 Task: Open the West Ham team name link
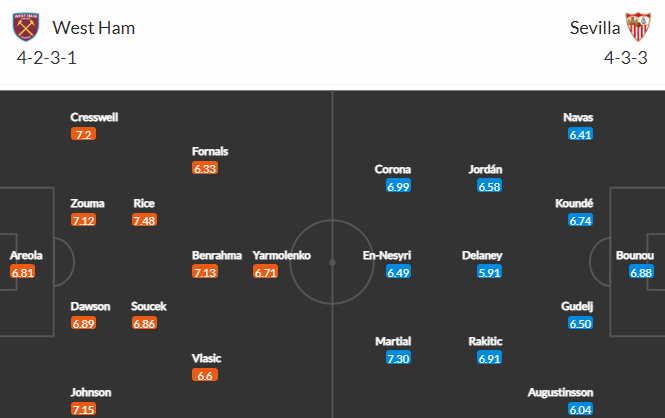click(x=94, y=28)
